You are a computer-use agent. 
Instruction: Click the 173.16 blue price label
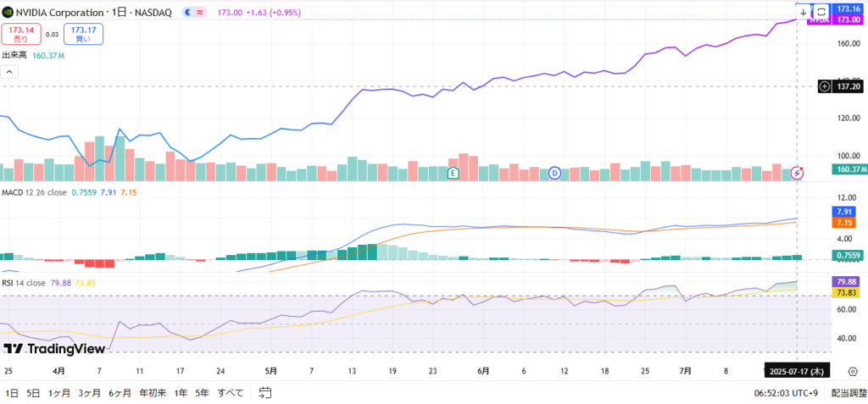pos(849,8)
